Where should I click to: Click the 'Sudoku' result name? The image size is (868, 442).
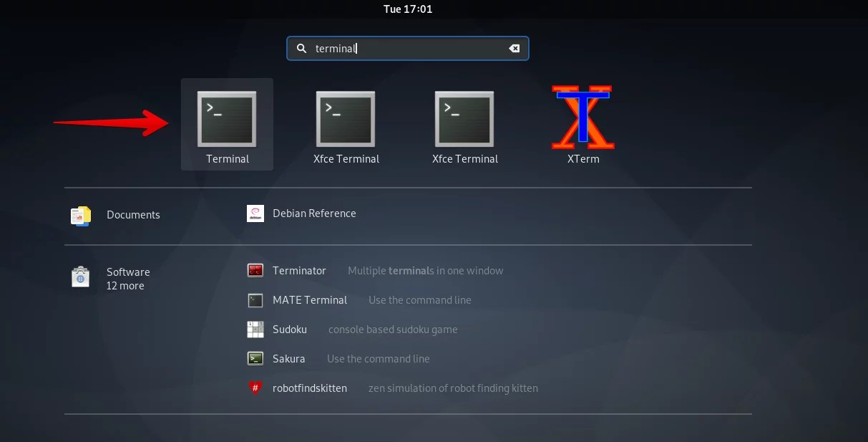pos(290,330)
